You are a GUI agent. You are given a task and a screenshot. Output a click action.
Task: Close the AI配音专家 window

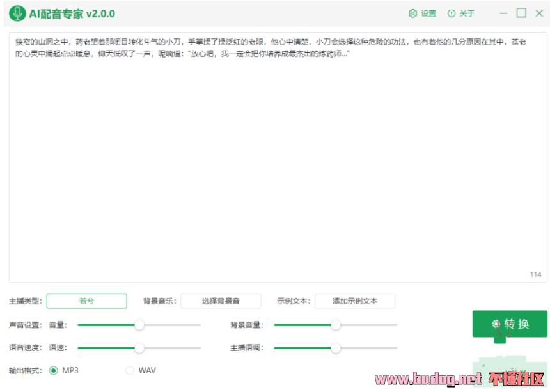pyautogui.click(x=539, y=13)
